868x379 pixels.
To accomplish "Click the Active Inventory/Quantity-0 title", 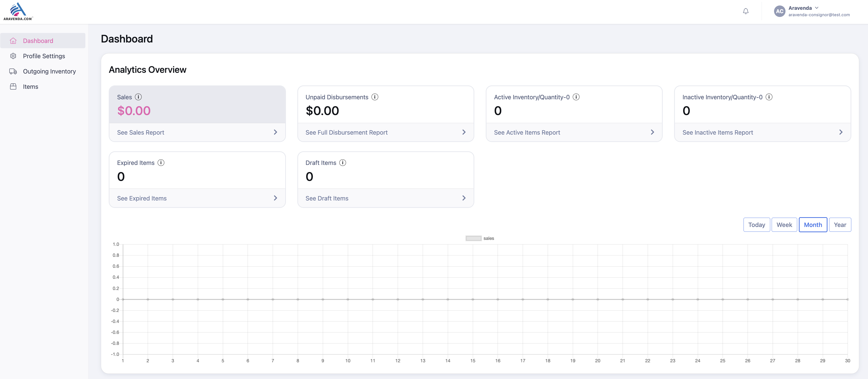I will click(532, 97).
